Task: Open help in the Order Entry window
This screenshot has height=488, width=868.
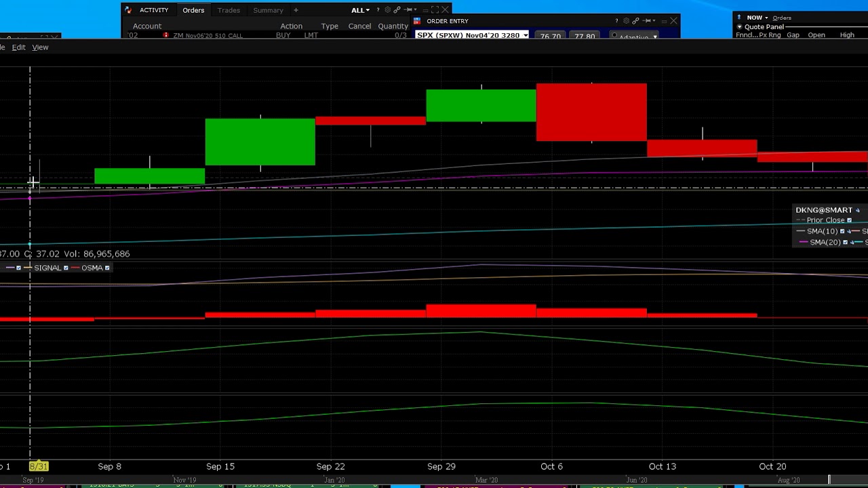Action: point(616,21)
